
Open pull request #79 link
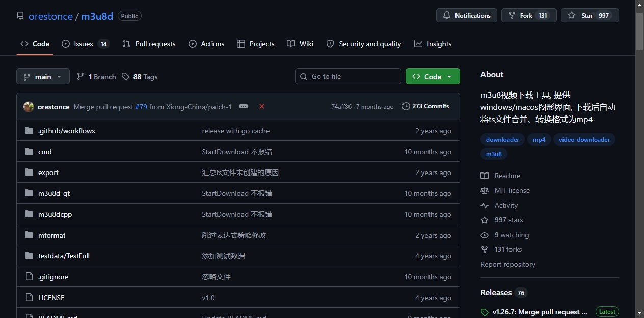point(141,107)
